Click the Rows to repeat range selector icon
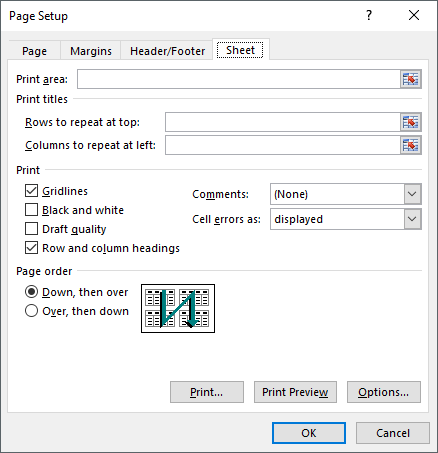Image resolution: width=438 pixels, height=453 pixels. (x=411, y=122)
